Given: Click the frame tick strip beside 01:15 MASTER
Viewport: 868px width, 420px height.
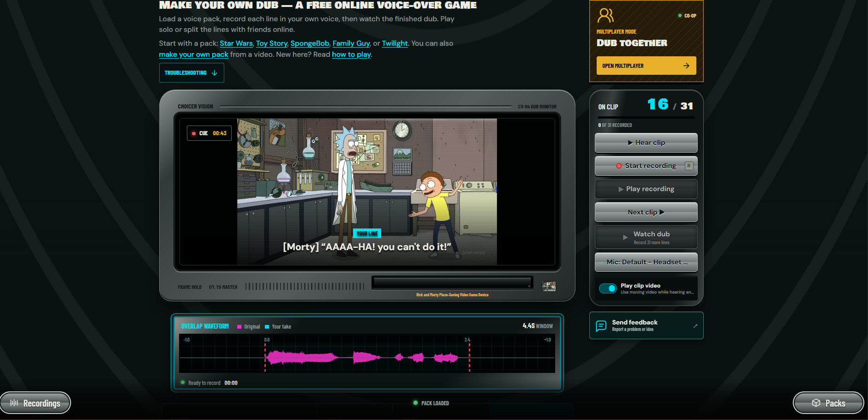Looking at the screenshot, I should 305,287.
